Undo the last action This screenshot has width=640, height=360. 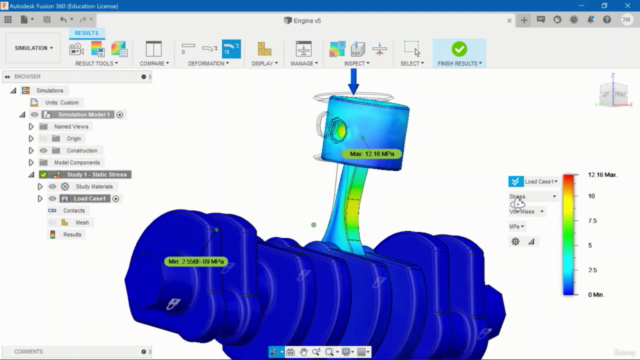[x=63, y=20]
